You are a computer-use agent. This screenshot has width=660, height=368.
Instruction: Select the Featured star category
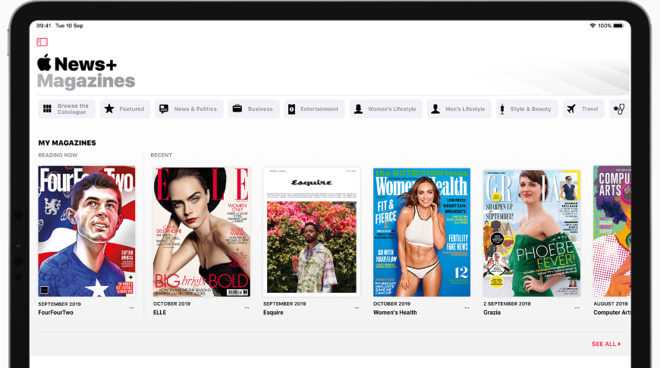(125, 109)
